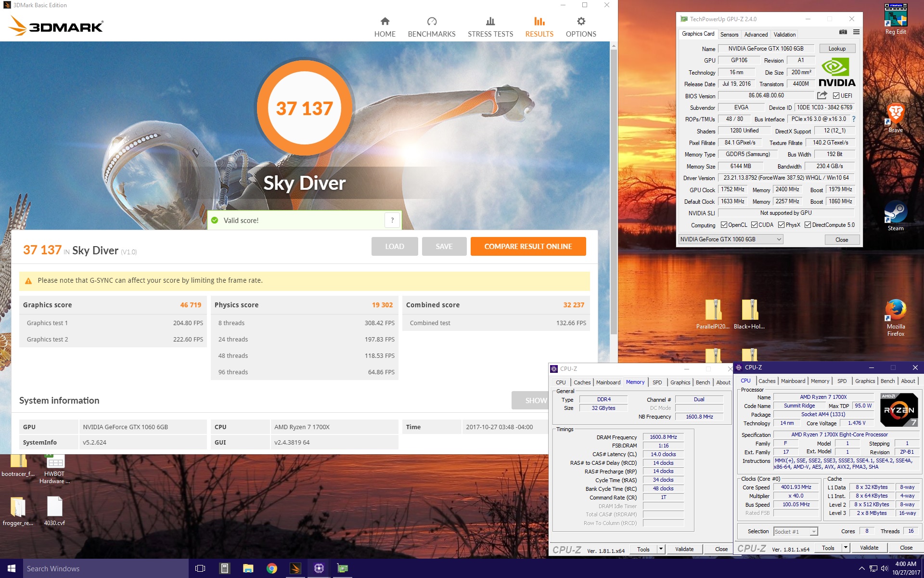The height and width of the screenshot is (578, 924).
Task: Click the 3DMark logo
Action: point(56,26)
